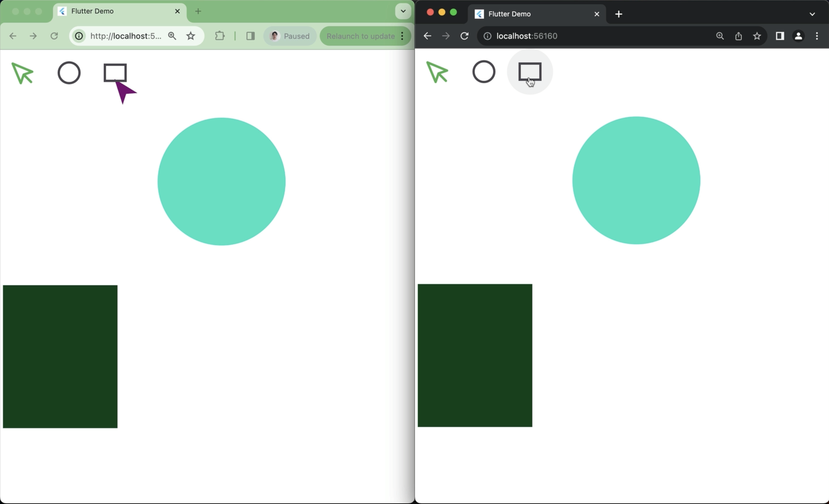Open three-dot Chrome menu in right browser

click(817, 36)
